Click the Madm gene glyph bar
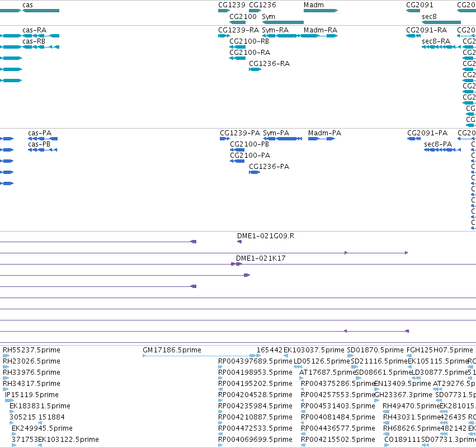The image size is (476, 448). [321, 11]
